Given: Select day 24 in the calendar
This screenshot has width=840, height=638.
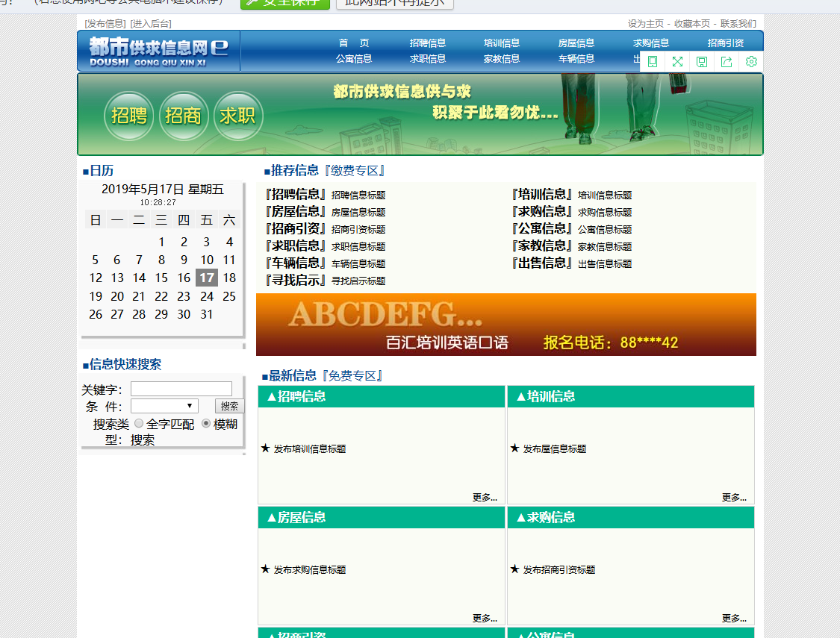Looking at the screenshot, I should point(207,296).
